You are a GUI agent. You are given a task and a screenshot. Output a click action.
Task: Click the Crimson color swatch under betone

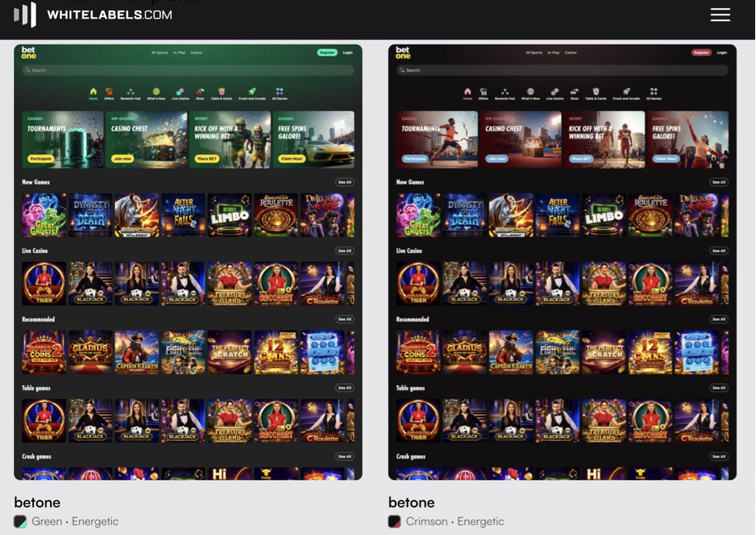(395, 521)
